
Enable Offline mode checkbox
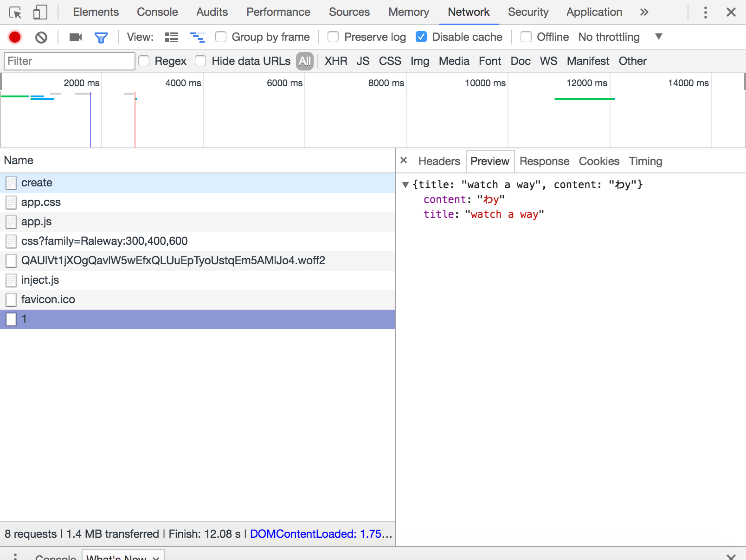click(526, 37)
